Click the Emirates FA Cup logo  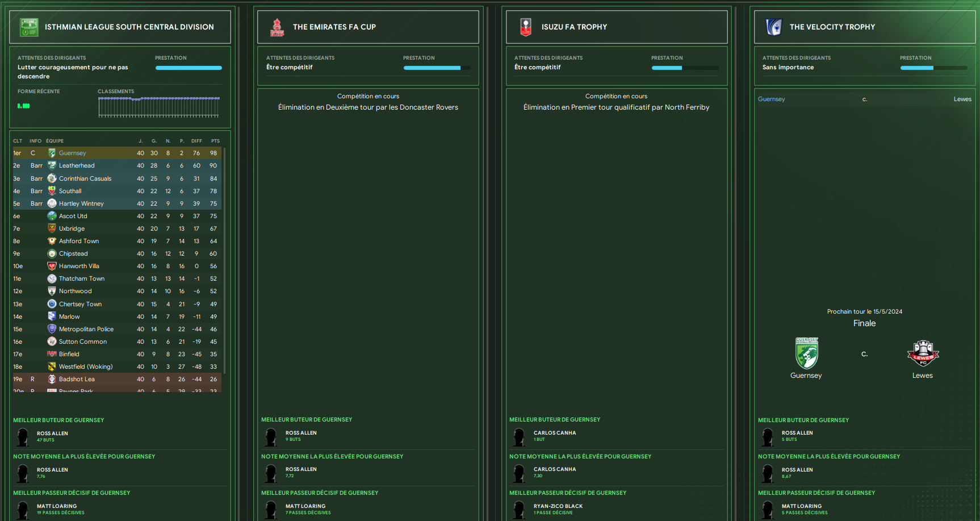pyautogui.click(x=277, y=27)
